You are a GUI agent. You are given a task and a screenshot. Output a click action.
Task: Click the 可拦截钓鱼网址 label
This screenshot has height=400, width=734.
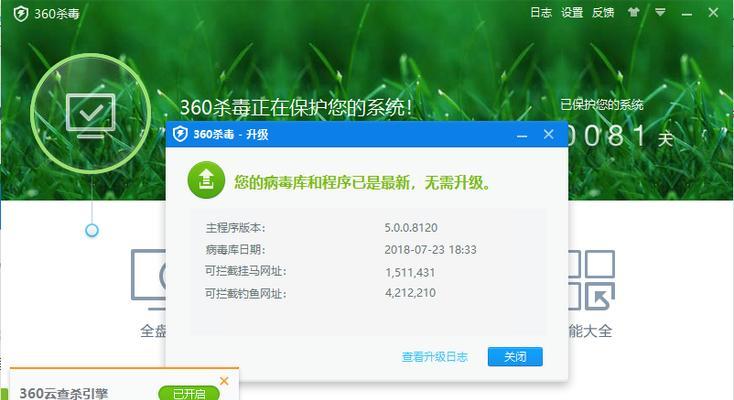246,294
